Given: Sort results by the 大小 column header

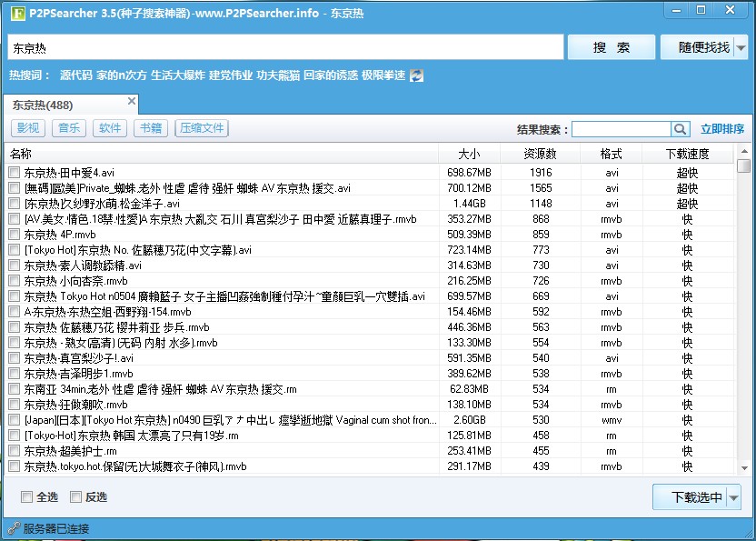Looking at the screenshot, I should coord(469,154).
